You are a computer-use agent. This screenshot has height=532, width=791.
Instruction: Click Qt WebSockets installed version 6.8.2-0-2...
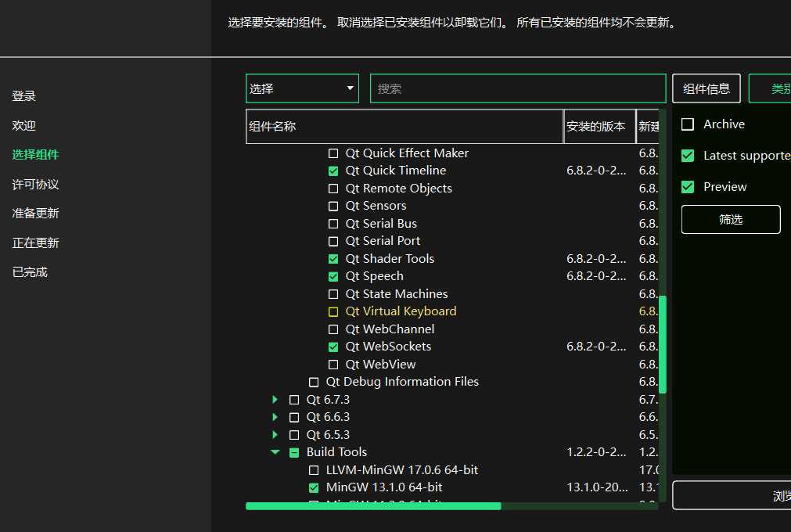coord(596,347)
